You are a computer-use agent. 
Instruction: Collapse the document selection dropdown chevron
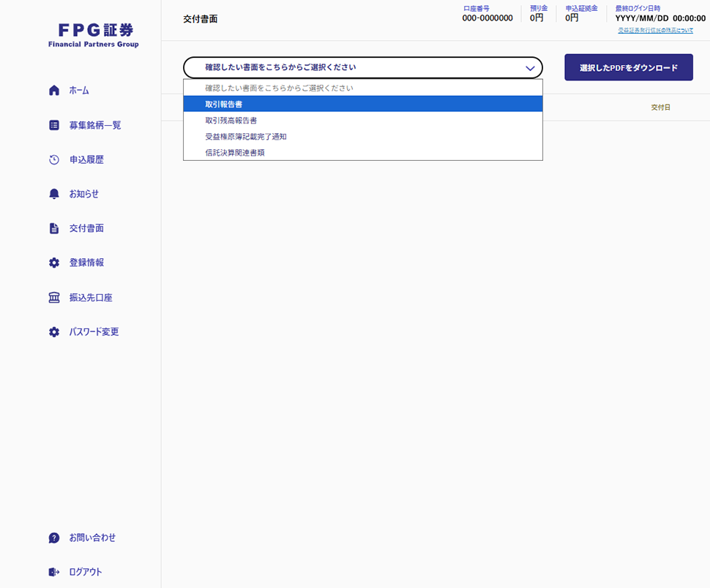pyautogui.click(x=530, y=67)
